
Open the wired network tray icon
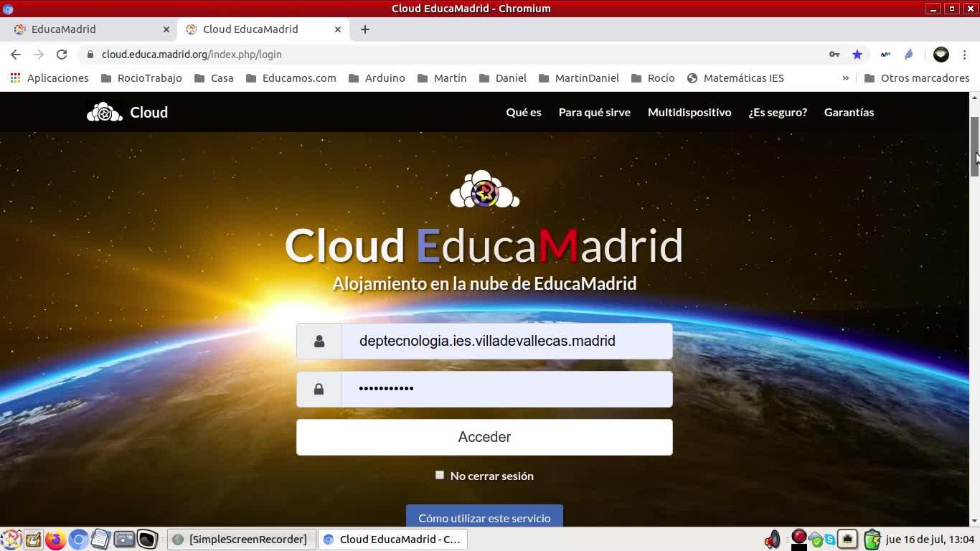coord(847,540)
